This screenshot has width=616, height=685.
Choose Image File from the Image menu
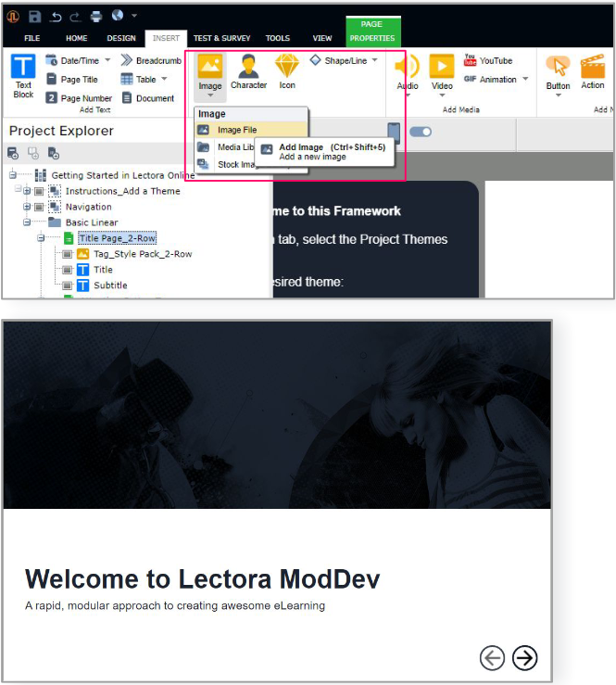point(237,131)
